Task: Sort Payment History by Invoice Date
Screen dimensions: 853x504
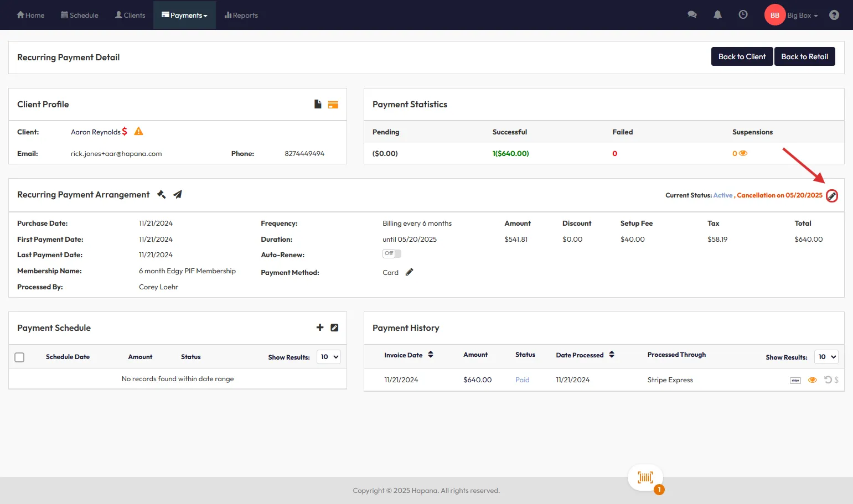Action: 430,355
